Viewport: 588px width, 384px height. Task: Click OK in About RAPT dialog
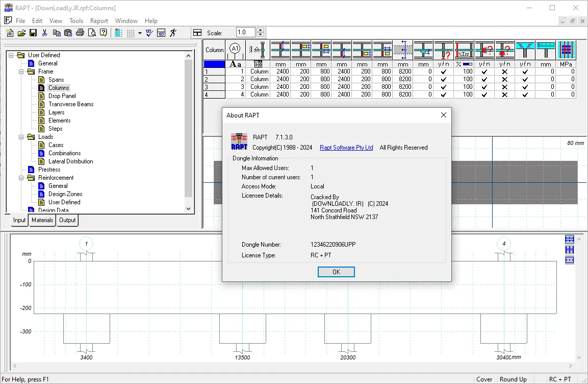pyautogui.click(x=336, y=272)
